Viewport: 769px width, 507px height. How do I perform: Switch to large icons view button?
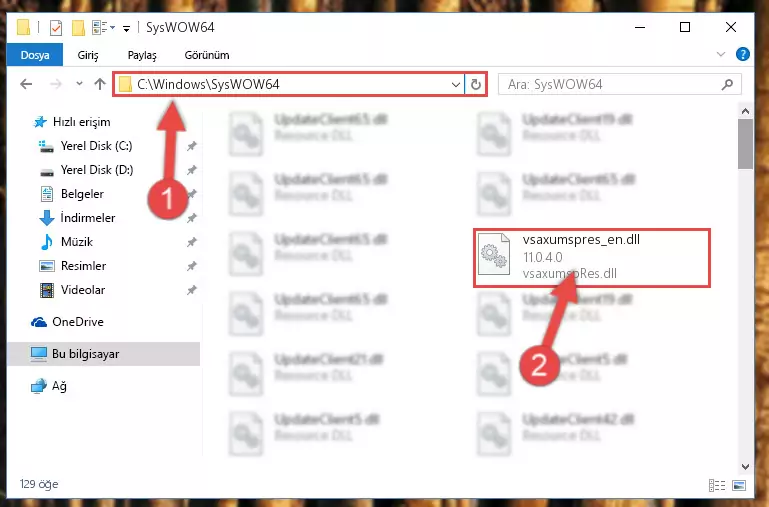739,485
